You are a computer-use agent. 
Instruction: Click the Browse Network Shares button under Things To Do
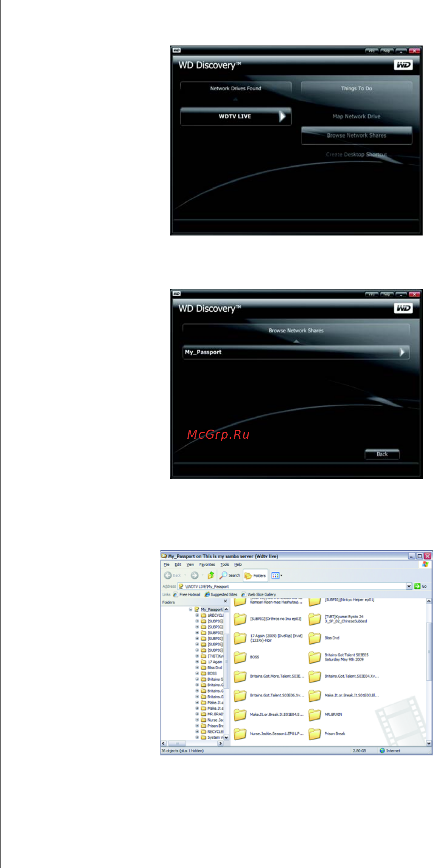point(356,136)
